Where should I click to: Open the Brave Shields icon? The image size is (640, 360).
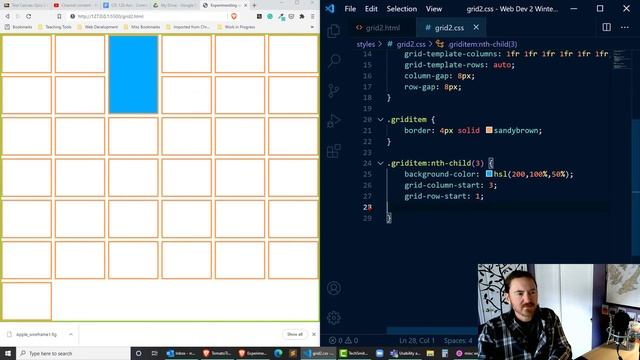pos(234,16)
